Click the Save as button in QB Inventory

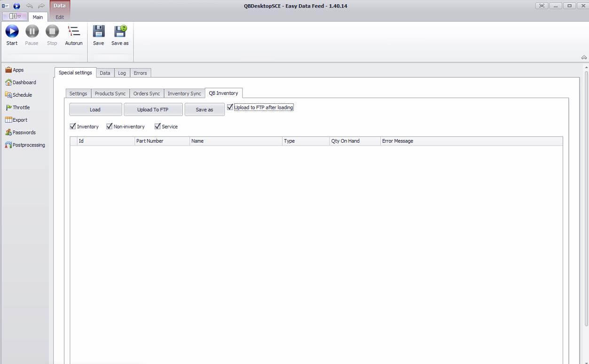click(204, 109)
